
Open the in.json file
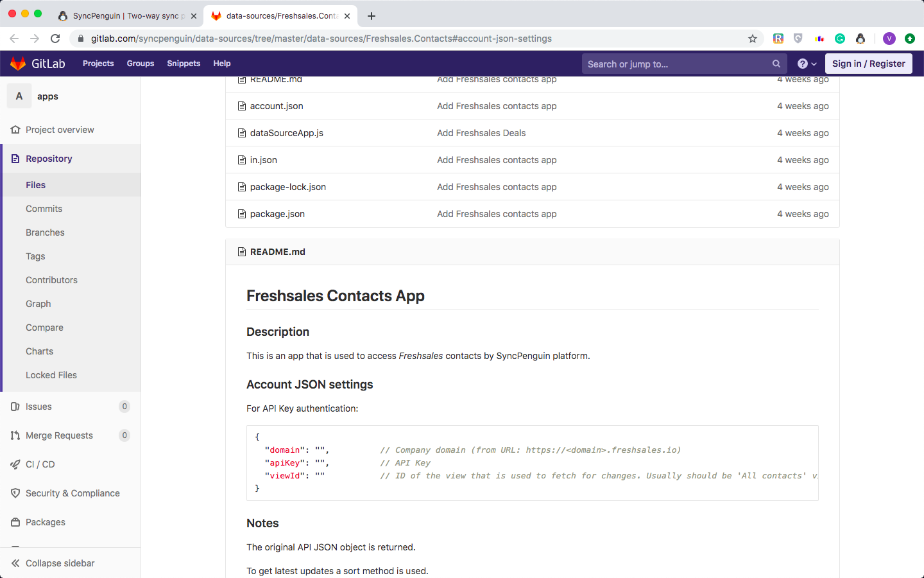pyautogui.click(x=264, y=160)
